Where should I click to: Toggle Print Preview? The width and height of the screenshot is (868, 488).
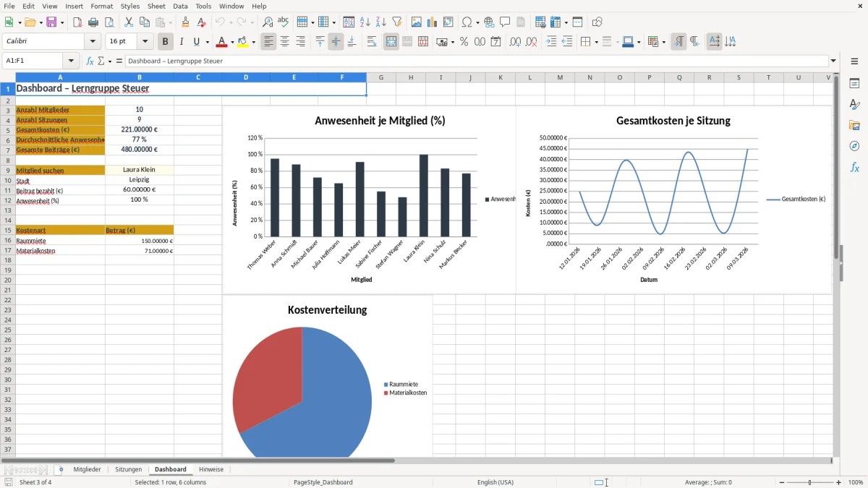click(109, 22)
